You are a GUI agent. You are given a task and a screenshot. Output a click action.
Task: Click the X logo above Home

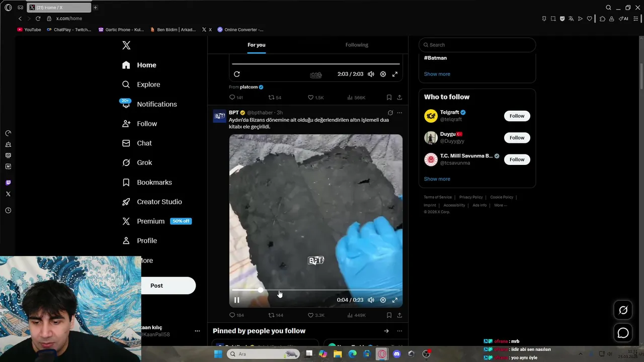126,45
